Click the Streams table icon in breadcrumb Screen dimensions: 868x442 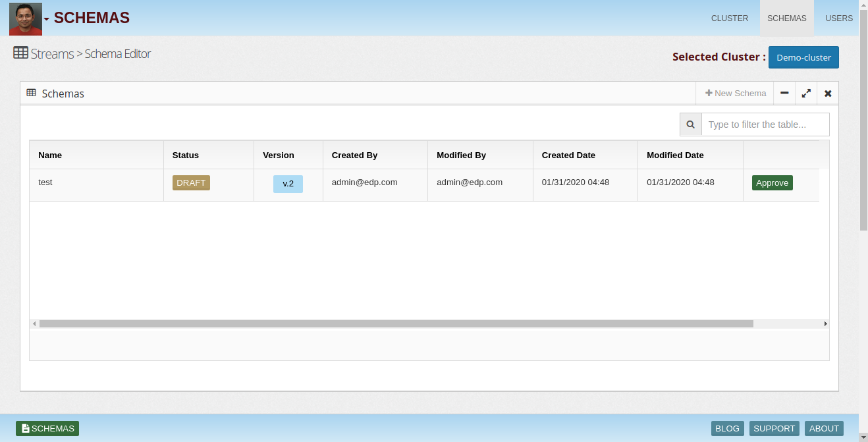(x=20, y=53)
